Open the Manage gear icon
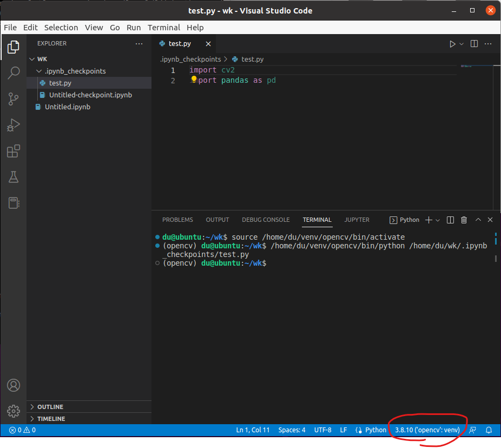The width and height of the screenshot is (501, 448). (14, 411)
